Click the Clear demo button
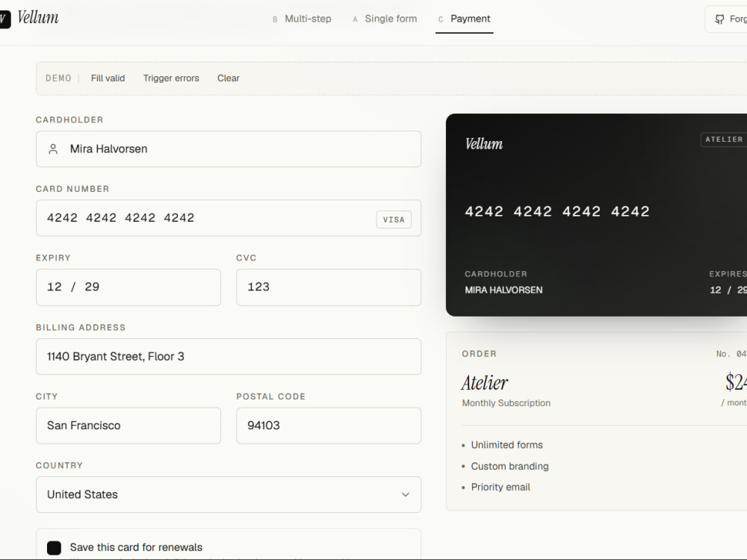The image size is (747, 560). 228,78
